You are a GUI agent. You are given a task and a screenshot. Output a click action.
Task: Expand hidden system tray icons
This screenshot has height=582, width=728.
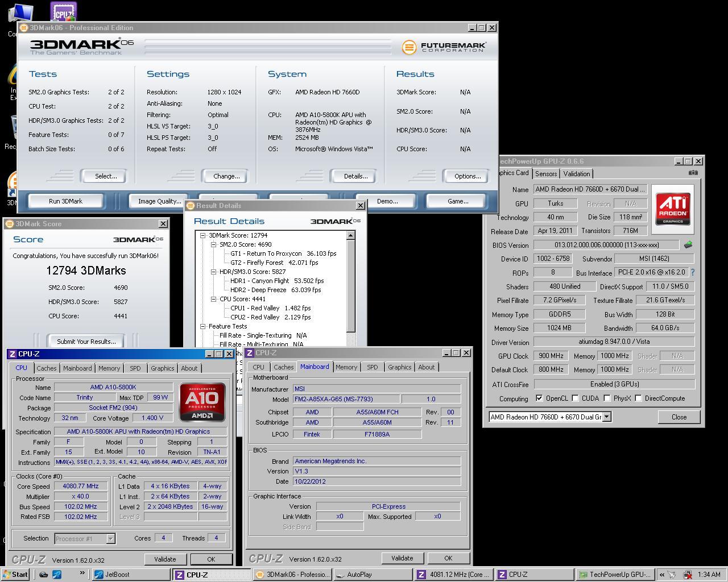pyautogui.click(x=661, y=575)
